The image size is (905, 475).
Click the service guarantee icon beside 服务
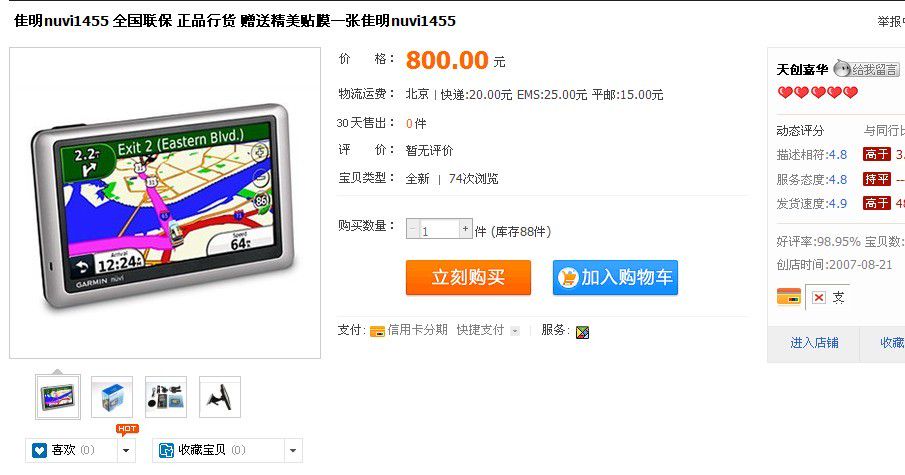(582, 332)
